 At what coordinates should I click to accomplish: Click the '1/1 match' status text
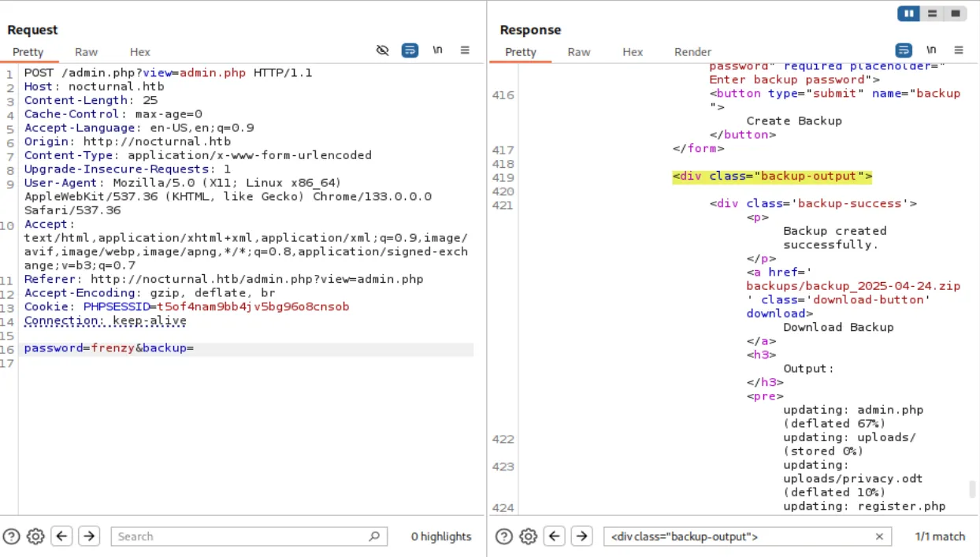[x=940, y=537]
